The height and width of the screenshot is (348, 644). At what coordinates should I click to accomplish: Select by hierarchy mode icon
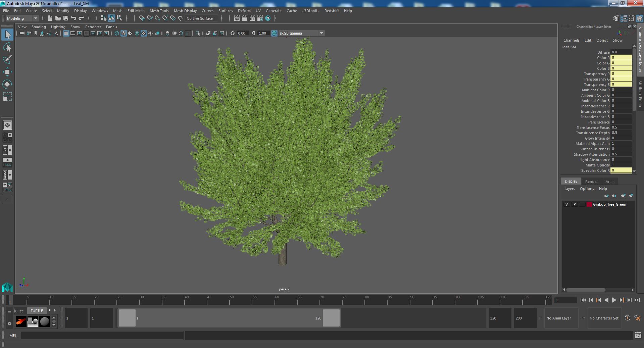(103, 18)
